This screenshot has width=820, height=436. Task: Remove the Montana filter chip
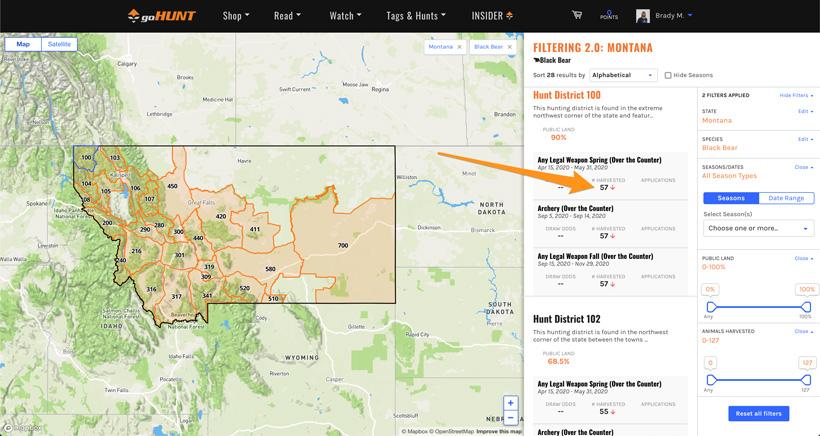pos(459,47)
